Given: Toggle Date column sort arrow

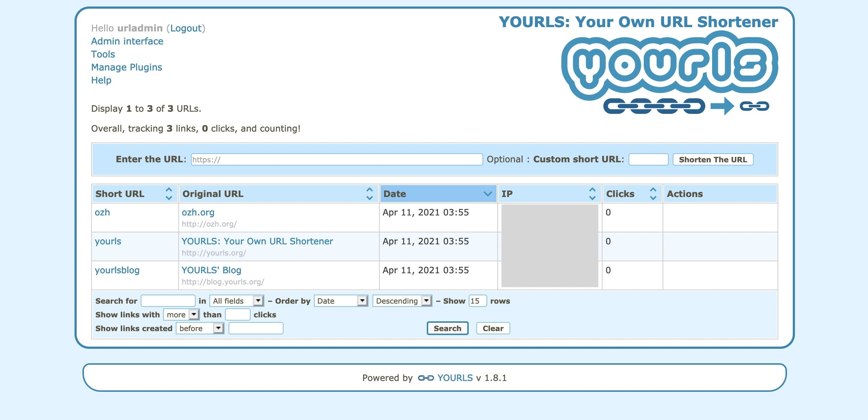Looking at the screenshot, I should (488, 194).
